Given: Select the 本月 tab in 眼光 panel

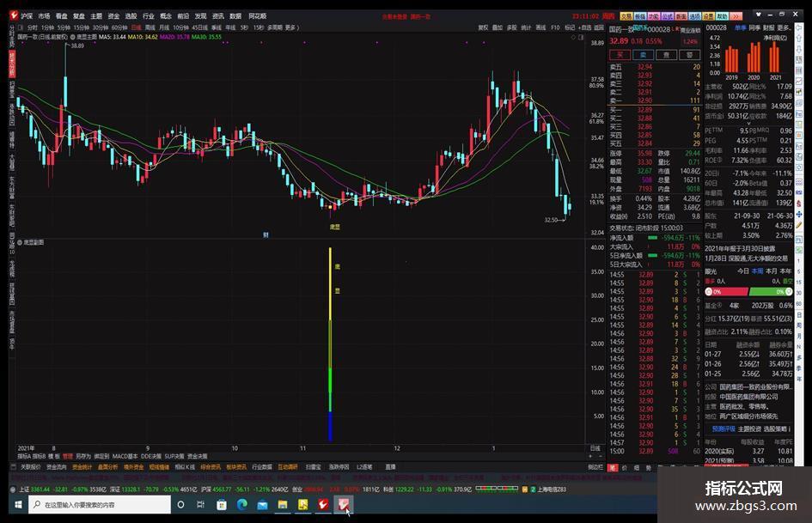Looking at the screenshot, I should coord(772,271).
